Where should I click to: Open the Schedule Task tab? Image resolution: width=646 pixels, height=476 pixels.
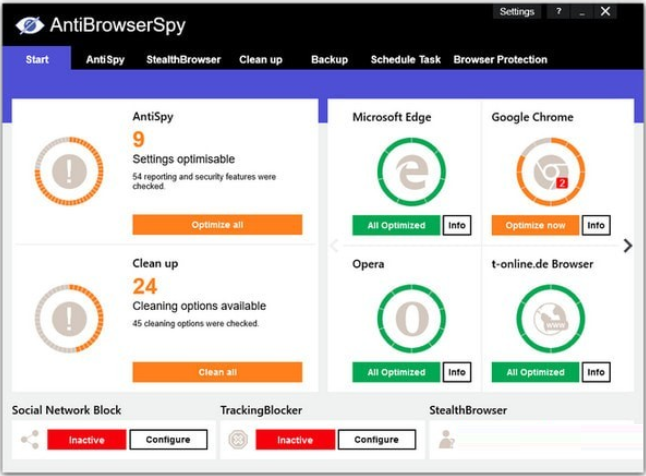405,60
